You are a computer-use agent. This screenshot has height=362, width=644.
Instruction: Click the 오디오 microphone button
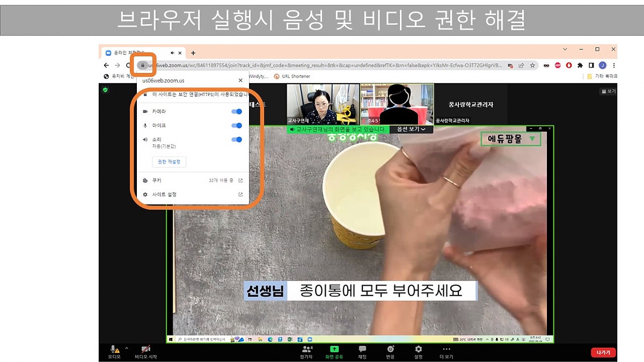[x=114, y=352]
